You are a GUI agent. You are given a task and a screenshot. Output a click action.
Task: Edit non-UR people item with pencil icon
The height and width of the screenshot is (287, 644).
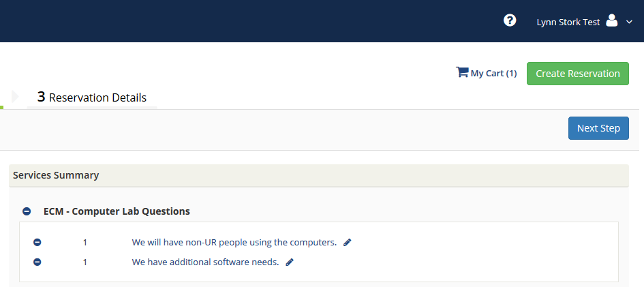(347, 242)
